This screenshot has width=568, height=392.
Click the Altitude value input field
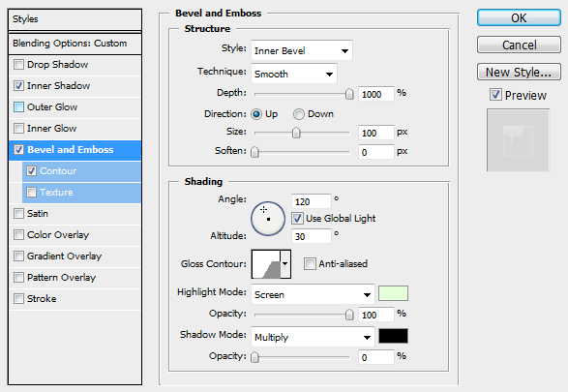tap(312, 236)
